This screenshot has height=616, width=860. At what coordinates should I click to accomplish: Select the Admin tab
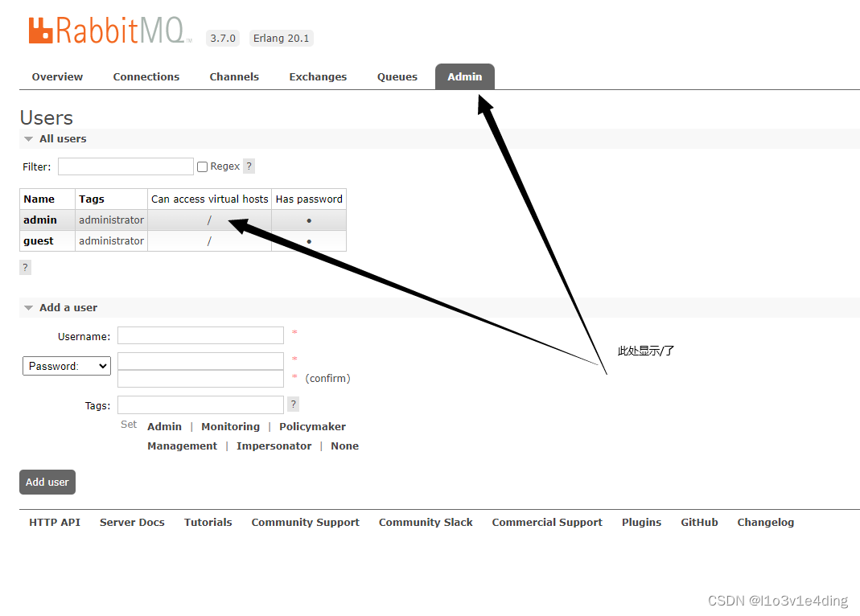(x=464, y=76)
